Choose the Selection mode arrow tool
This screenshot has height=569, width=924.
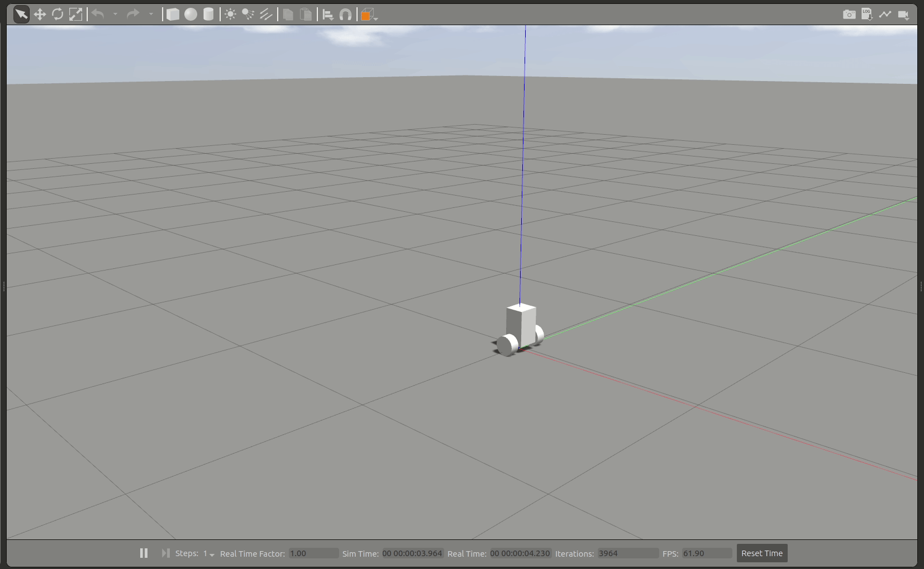click(21, 15)
